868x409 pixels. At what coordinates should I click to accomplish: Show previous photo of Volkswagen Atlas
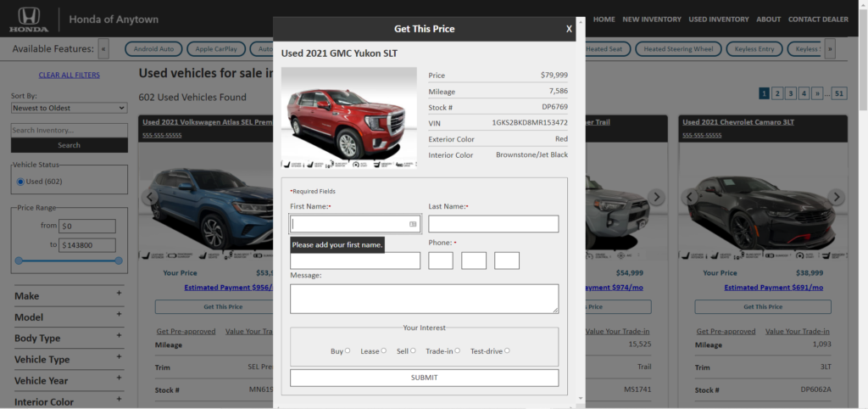[149, 197]
